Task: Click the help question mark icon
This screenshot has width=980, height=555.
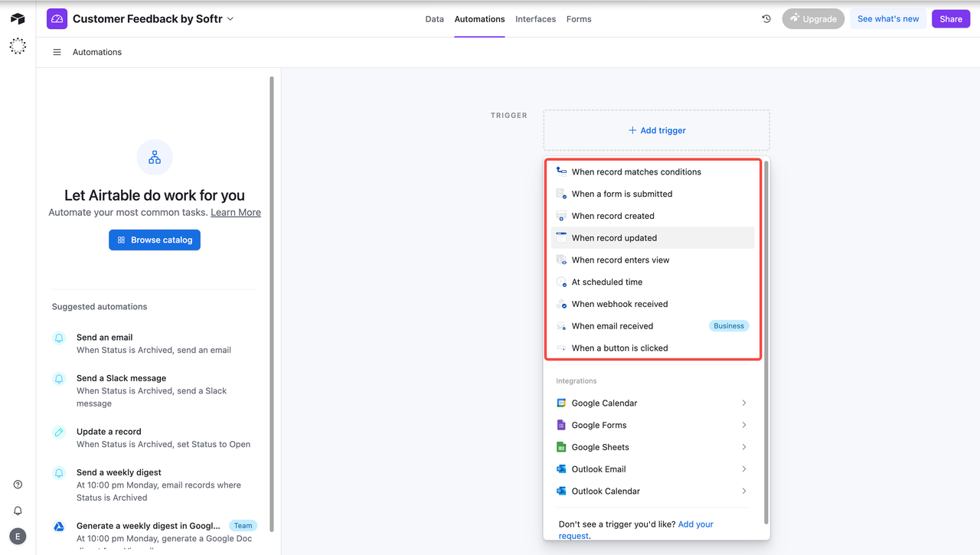Action: click(x=17, y=484)
